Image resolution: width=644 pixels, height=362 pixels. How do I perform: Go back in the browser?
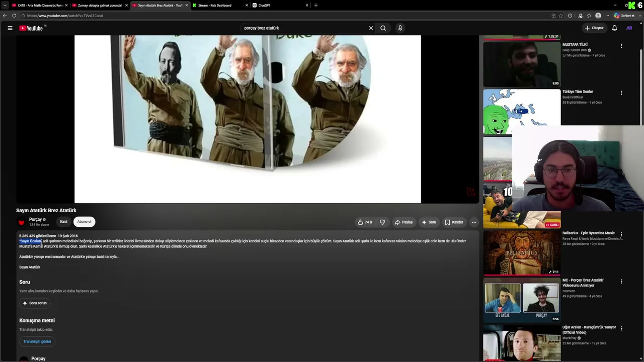pyautogui.click(x=5, y=16)
